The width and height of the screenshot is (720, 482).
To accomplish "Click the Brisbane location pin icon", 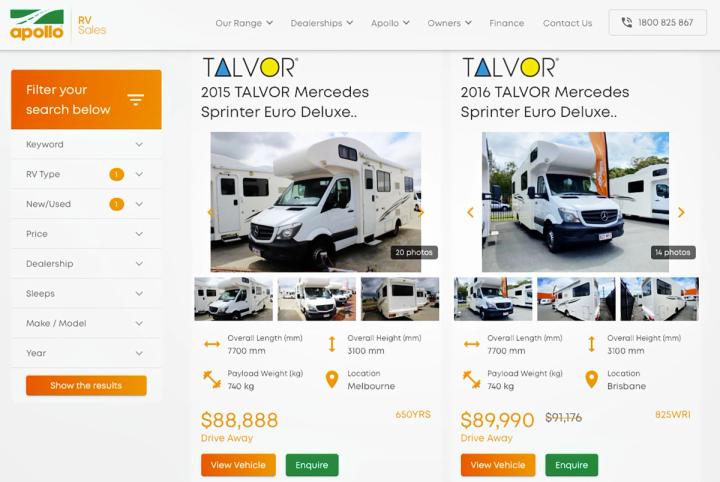I will click(591, 380).
